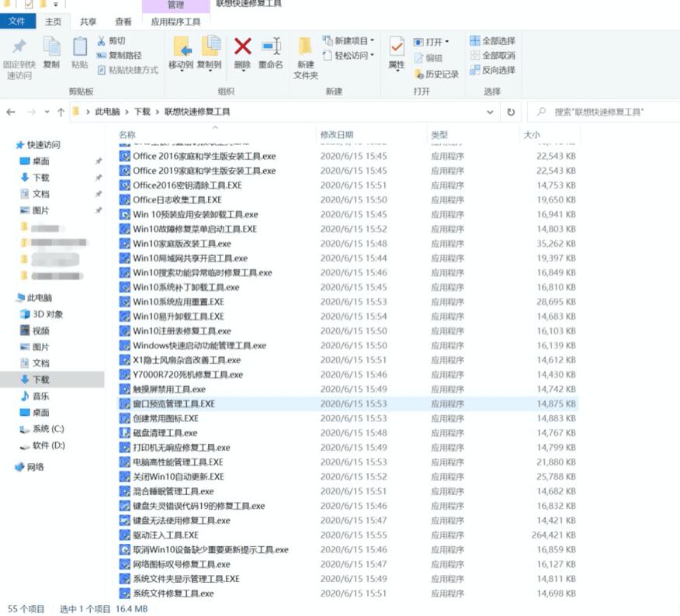Sort by the Type (类型) column header
Image resolution: width=680 pixels, height=616 pixels.
point(439,134)
